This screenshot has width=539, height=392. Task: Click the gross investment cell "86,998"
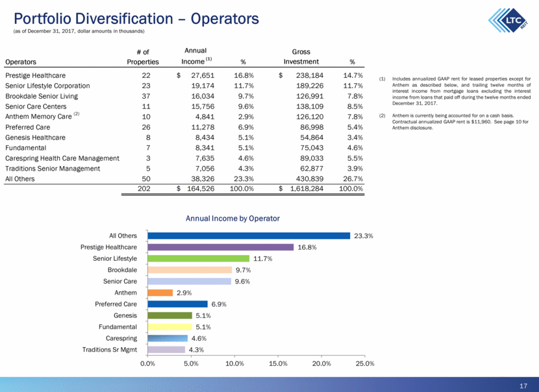click(x=312, y=127)
